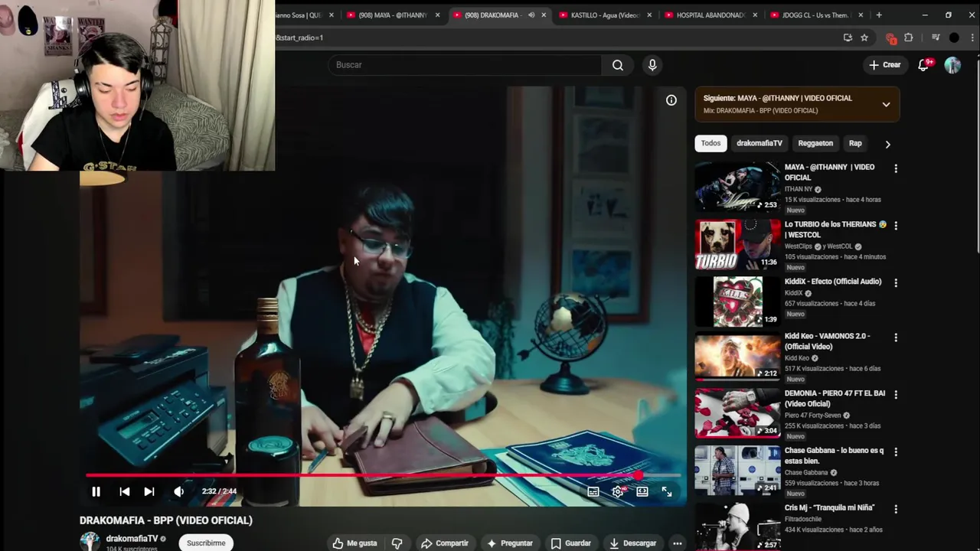Skip to next video in player
The image size is (980, 551).
point(149,491)
